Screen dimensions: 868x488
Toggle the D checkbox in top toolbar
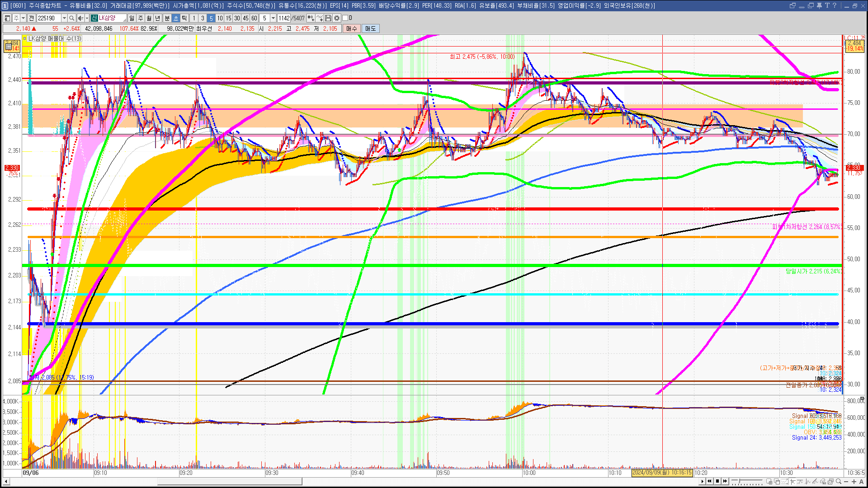pos(345,18)
